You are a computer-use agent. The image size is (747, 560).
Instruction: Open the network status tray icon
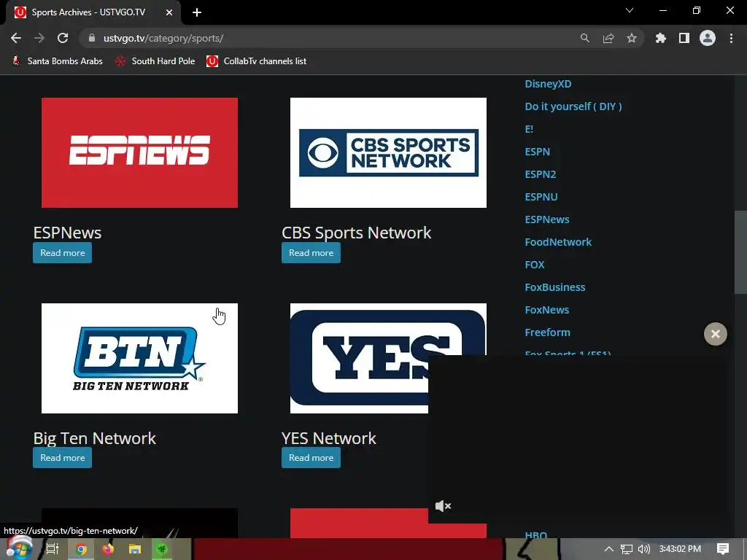click(x=626, y=549)
